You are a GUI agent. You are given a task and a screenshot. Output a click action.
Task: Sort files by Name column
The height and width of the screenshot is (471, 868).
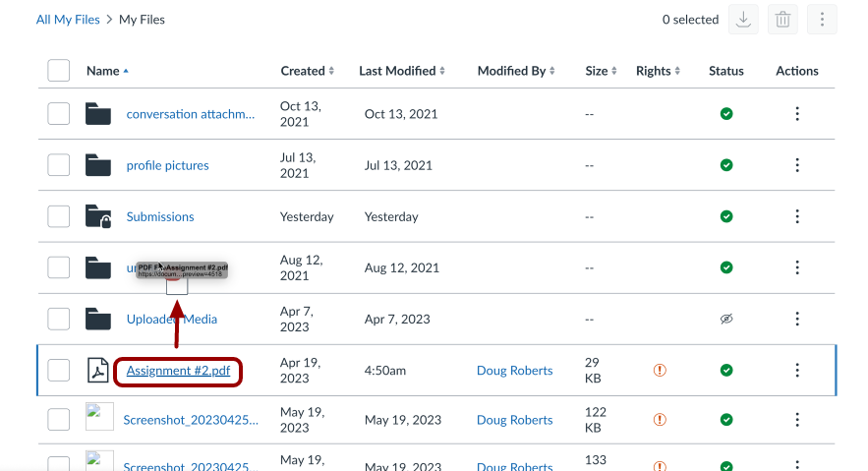pyautogui.click(x=107, y=71)
